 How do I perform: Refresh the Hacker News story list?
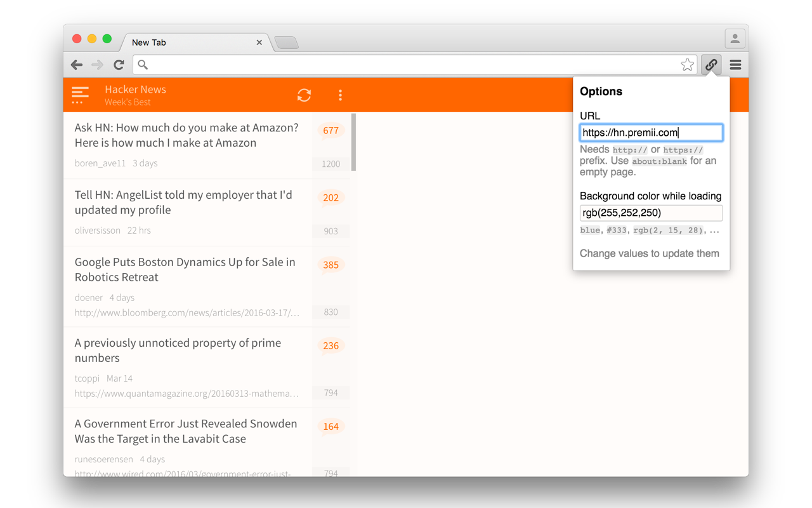point(304,95)
